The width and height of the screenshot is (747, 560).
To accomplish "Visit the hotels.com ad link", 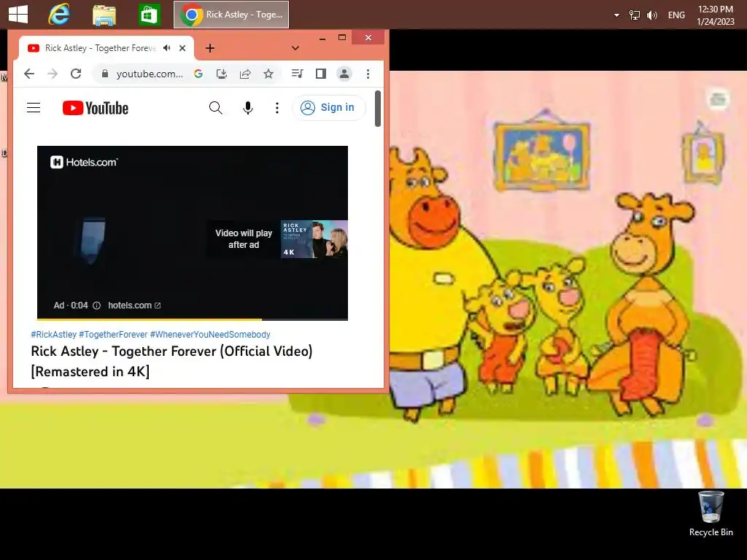I will click(x=134, y=306).
